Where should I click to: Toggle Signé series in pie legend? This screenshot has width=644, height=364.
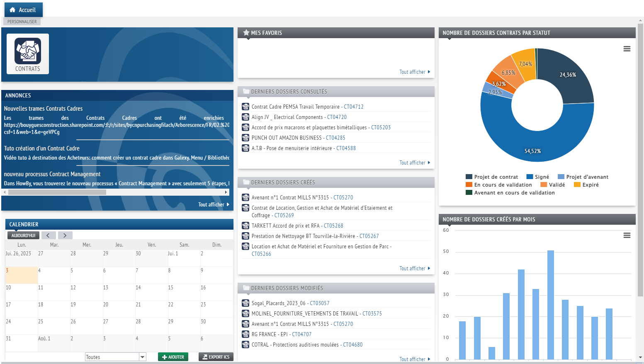pos(537,177)
